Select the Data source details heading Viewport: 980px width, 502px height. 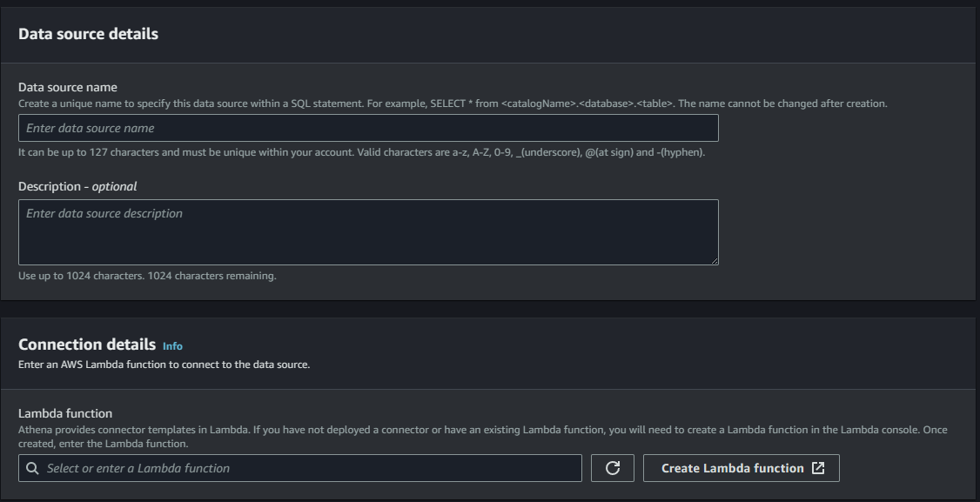click(x=88, y=34)
